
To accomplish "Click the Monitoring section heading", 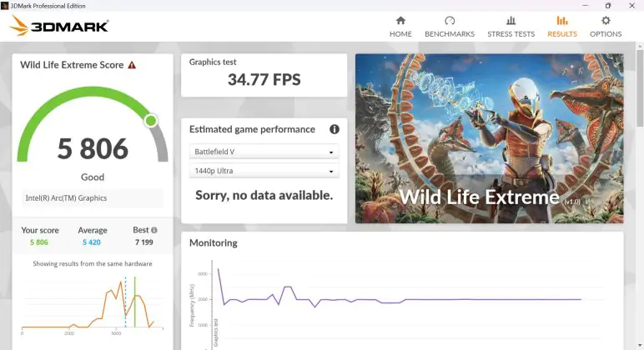I will (x=214, y=242).
